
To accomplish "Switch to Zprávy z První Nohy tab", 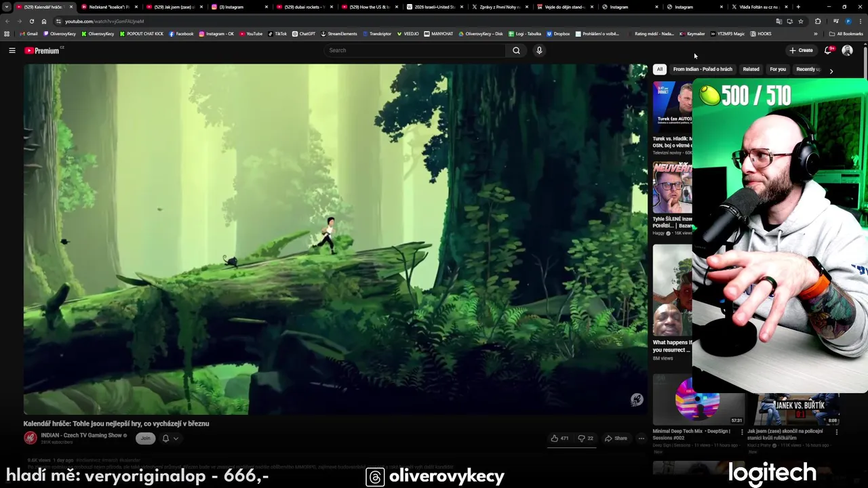I will [499, 7].
